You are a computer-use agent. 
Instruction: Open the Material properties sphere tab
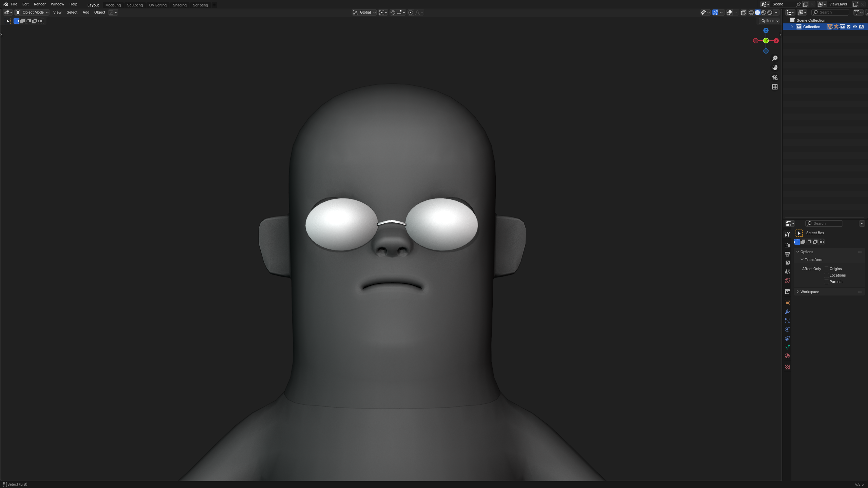[787, 356]
